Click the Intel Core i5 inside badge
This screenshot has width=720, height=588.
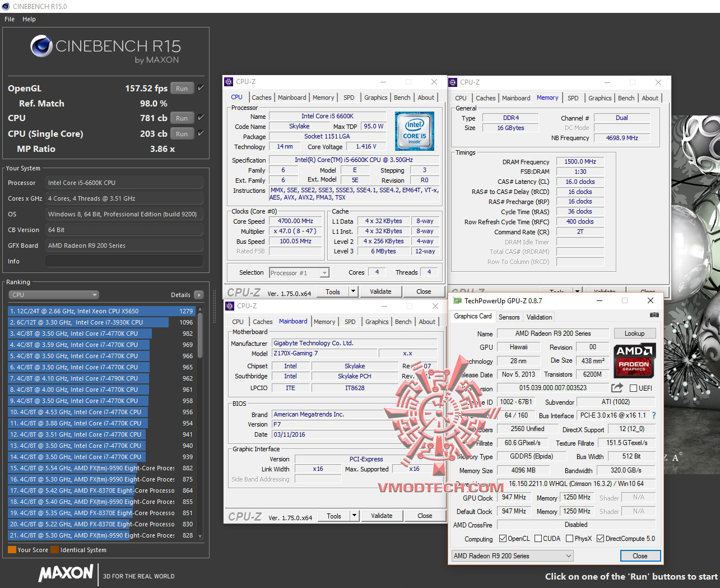(x=415, y=131)
